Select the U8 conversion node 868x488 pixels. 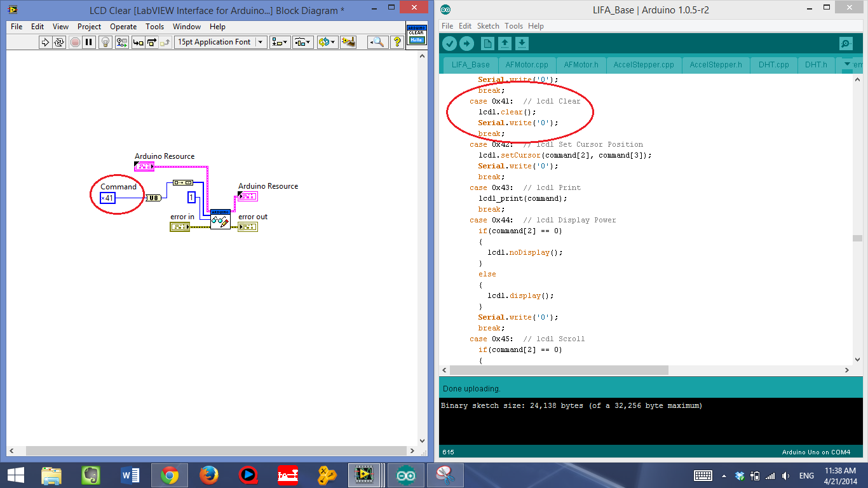153,198
